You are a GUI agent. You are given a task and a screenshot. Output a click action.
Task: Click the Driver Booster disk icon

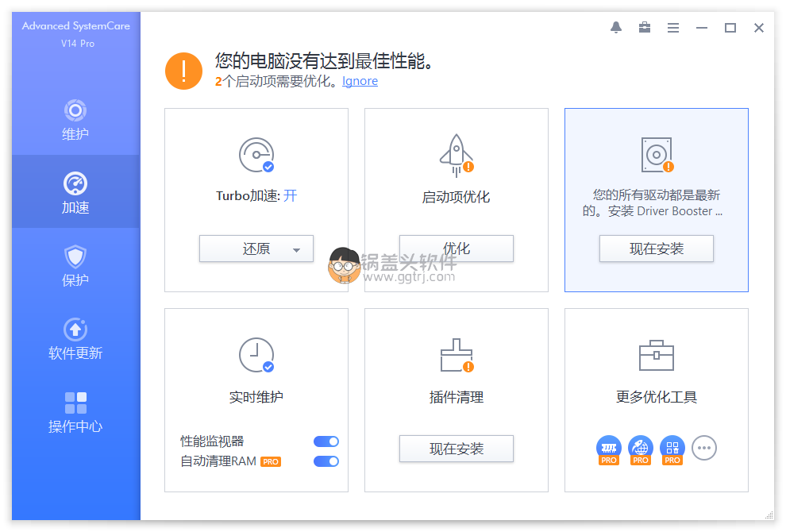[x=657, y=155]
